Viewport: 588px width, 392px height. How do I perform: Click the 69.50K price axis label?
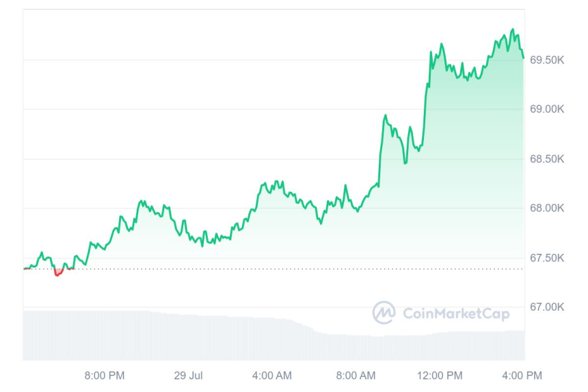tap(547, 60)
